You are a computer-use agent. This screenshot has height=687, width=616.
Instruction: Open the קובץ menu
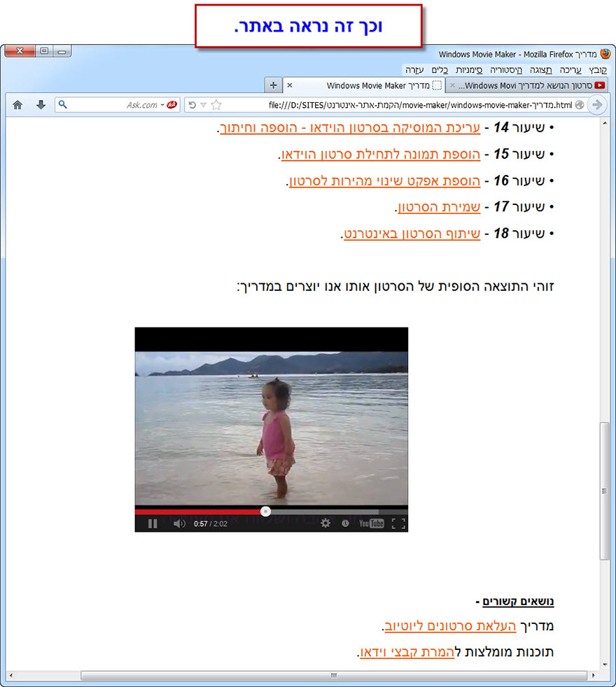(598, 70)
